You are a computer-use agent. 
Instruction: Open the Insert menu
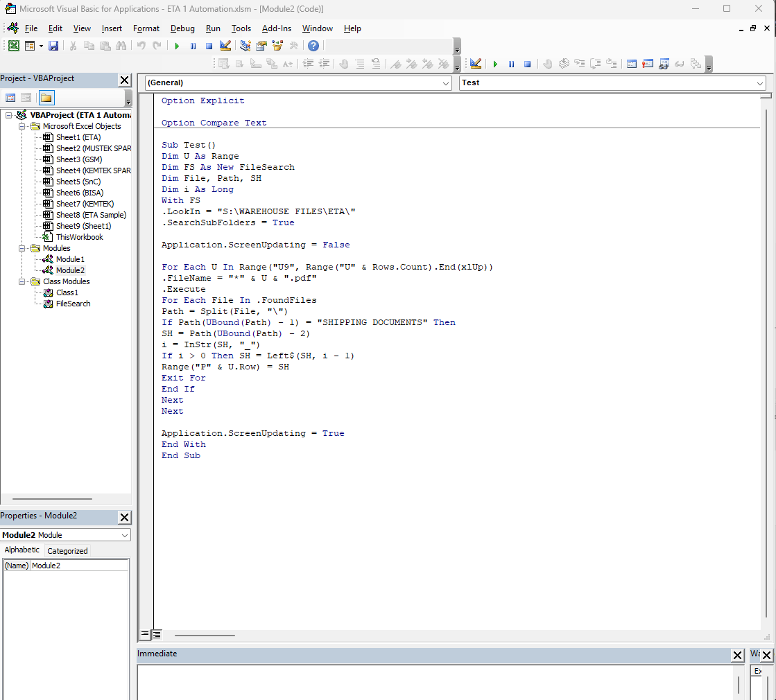coord(112,28)
